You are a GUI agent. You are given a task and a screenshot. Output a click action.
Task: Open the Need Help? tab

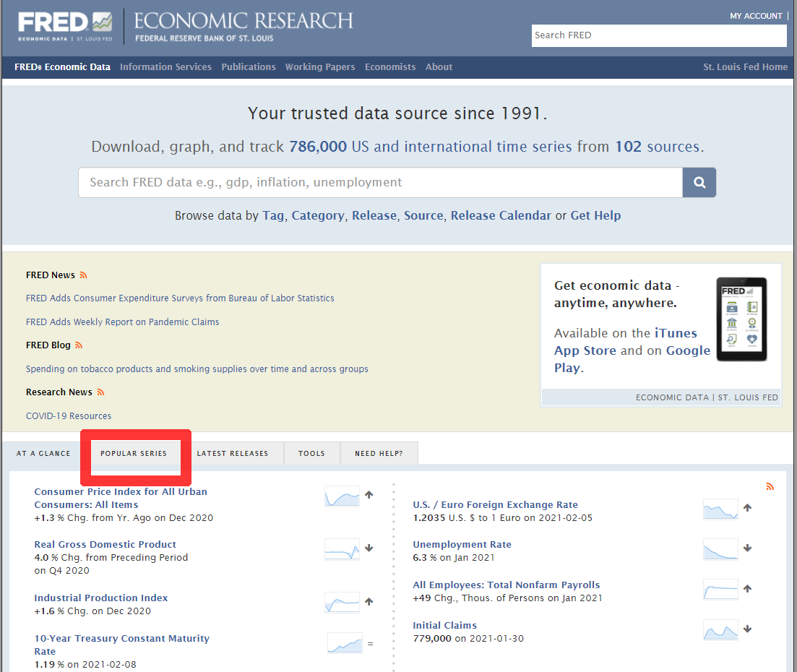pos(379,454)
